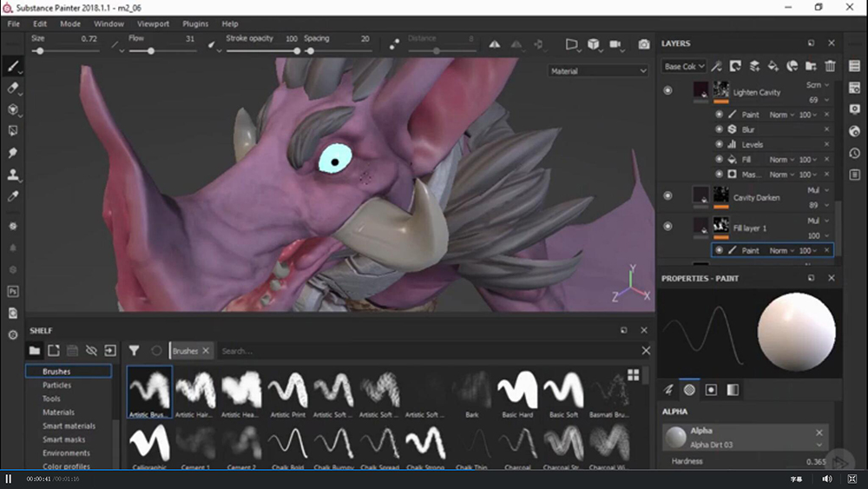This screenshot has height=489, width=868.
Task: Open opacity 69 dropdown for Lighten Cavity
Action: (819, 100)
